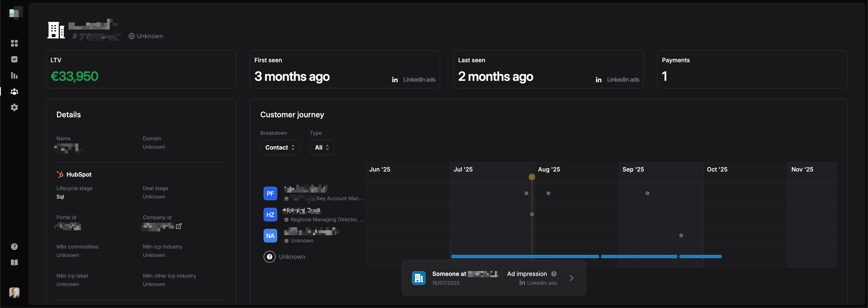
Task: Click the Ad impression tooltip help icon
Action: click(554, 274)
